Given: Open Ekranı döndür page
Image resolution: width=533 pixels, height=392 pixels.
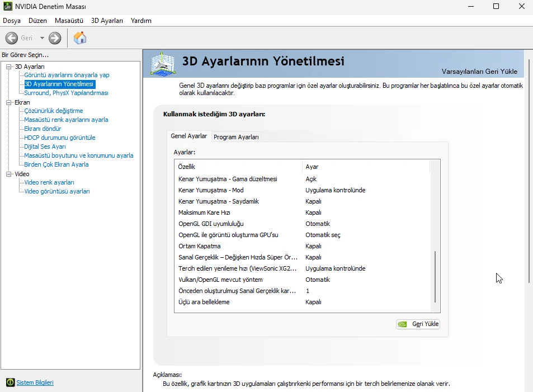Looking at the screenshot, I should tap(43, 129).
